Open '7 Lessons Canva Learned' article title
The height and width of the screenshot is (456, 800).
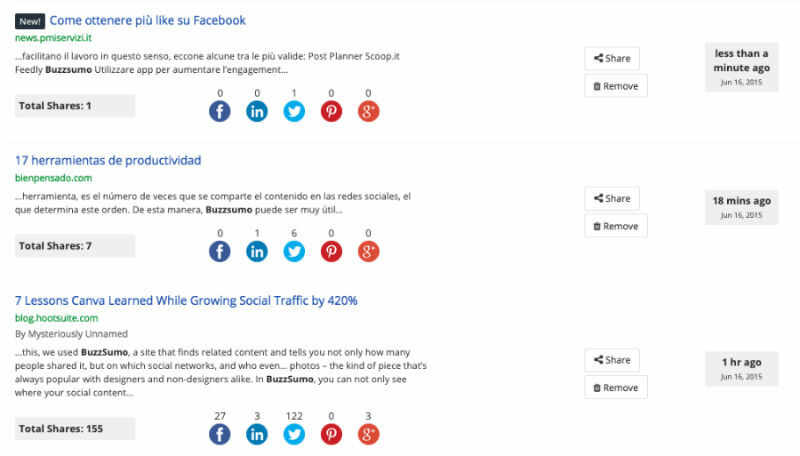point(186,300)
